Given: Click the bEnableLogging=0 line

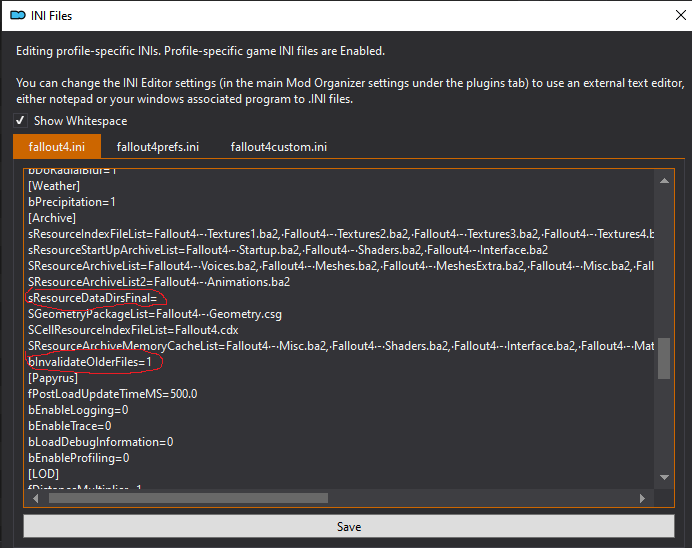Looking at the screenshot, I should coord(78,409).
